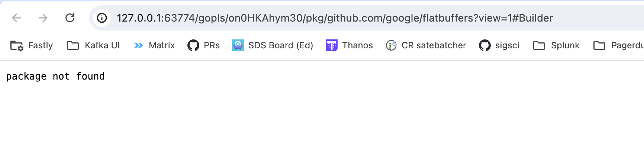Click the browser forward arrow

click(x=43, y=18)
